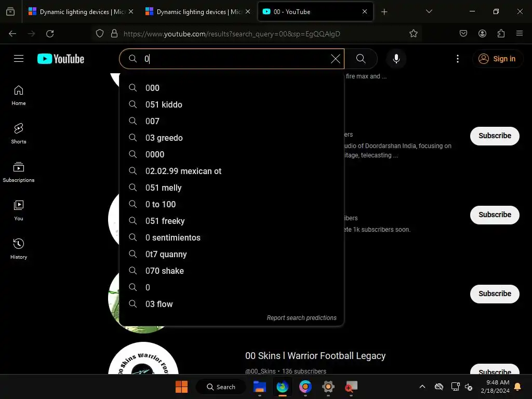
Task: Open the YouTube guide hamburger menu
Action: (x=19, y=59)
